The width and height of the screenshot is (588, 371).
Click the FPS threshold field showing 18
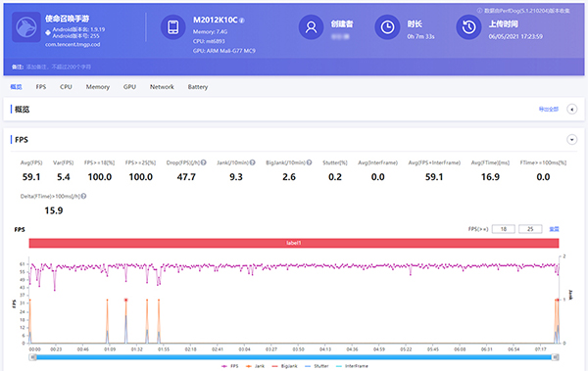[x=504, y=229]
